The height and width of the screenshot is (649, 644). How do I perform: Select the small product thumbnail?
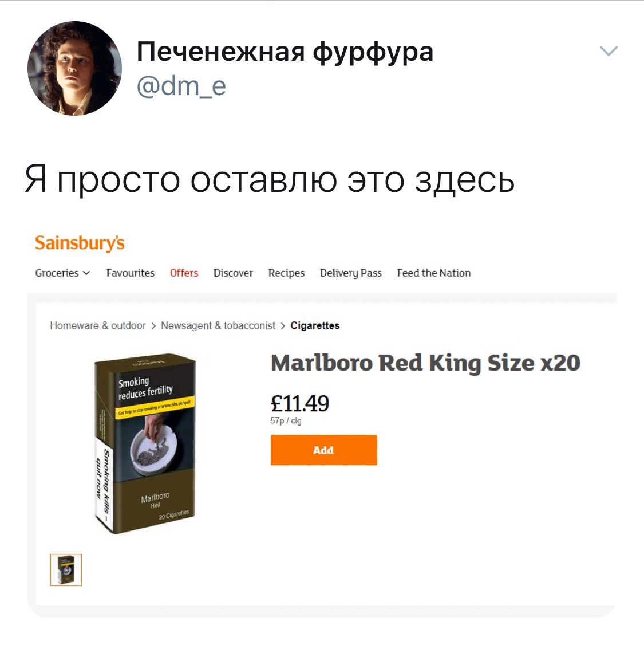(66, 569)
